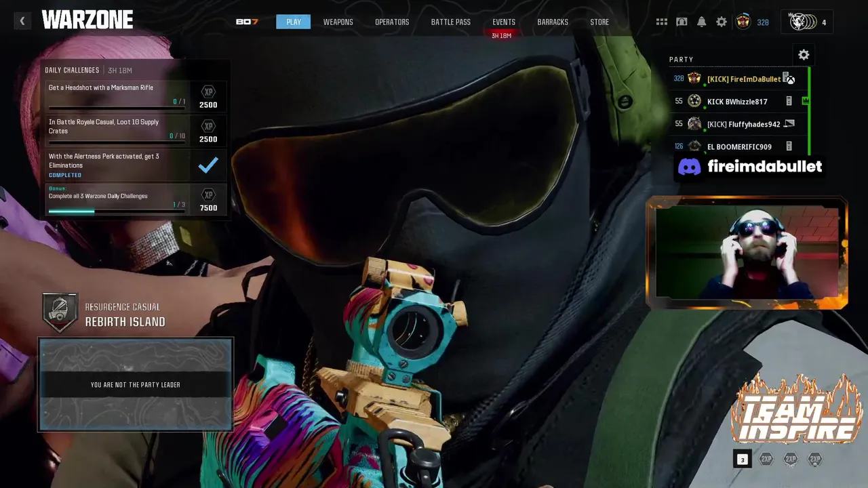Click BWhizzle817's rank emblem in party list
868x488 pixels.
694,101
